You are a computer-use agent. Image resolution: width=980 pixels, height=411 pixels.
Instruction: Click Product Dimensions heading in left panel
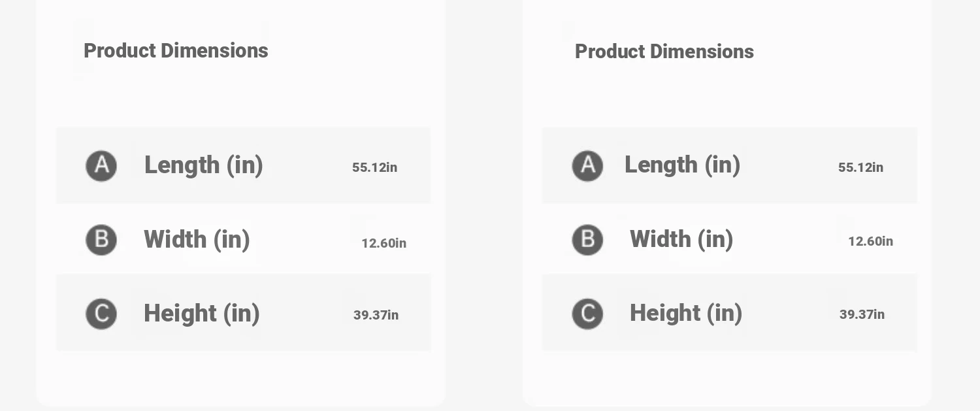coord(176,50)
